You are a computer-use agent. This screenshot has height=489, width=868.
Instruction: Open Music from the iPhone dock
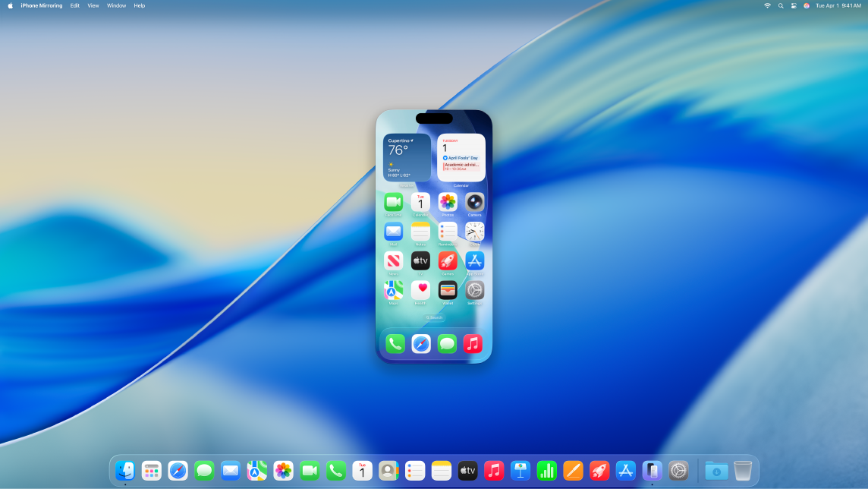[x=473, y=344]
